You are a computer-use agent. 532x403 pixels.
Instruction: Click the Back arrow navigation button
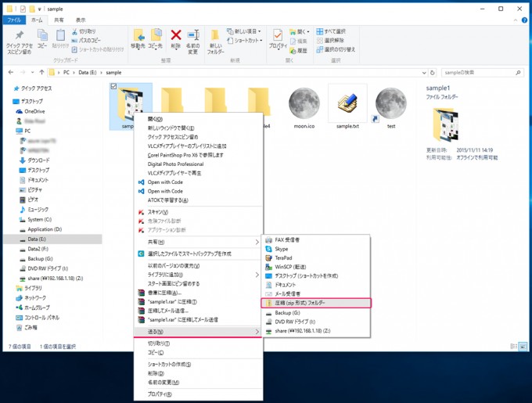coord(11,72)
